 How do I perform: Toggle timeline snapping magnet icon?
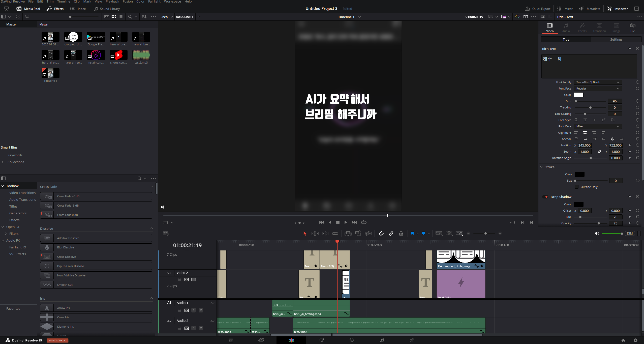tap(381, 234)
